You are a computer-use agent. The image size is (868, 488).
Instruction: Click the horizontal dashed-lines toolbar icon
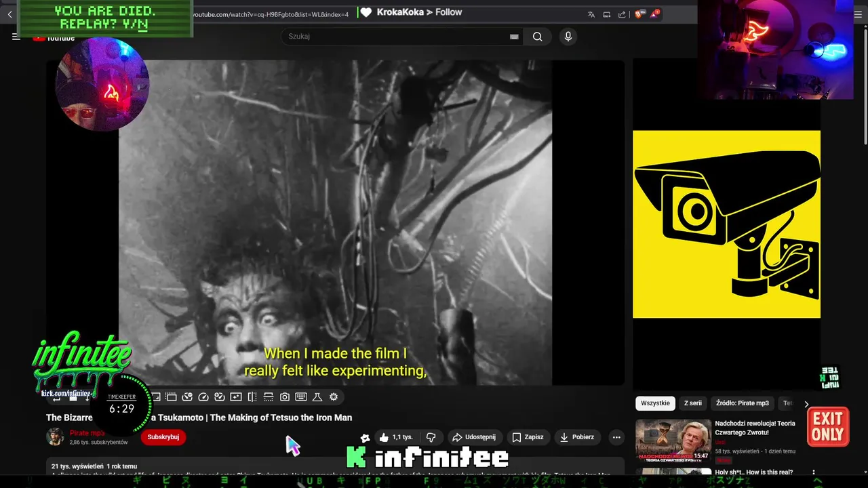pos(269,397)
